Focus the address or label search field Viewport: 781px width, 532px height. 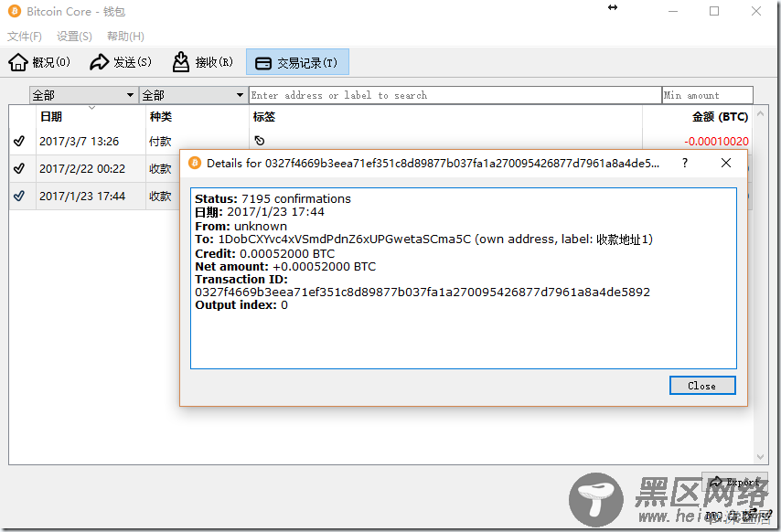pyautogui.click(x=455, y=95)
